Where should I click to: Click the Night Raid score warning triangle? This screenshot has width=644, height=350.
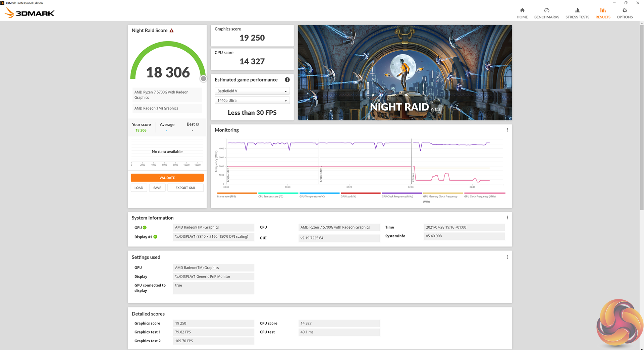coord(171,31)
